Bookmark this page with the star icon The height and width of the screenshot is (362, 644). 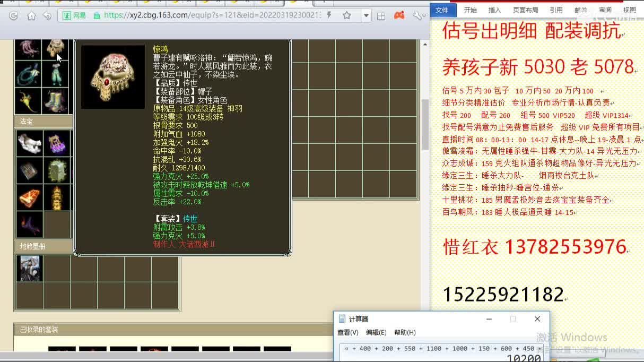tap(347, 16)
